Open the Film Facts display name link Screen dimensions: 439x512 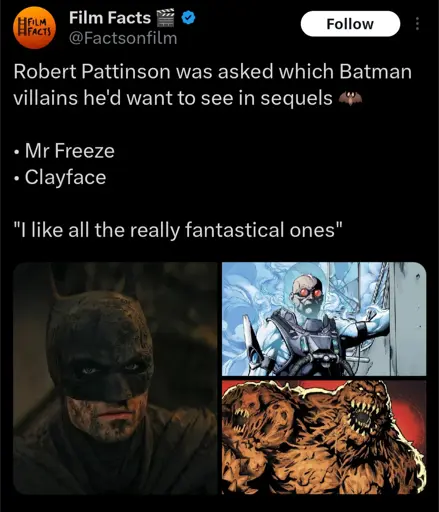pyautogui.click(x=110, y=18)
